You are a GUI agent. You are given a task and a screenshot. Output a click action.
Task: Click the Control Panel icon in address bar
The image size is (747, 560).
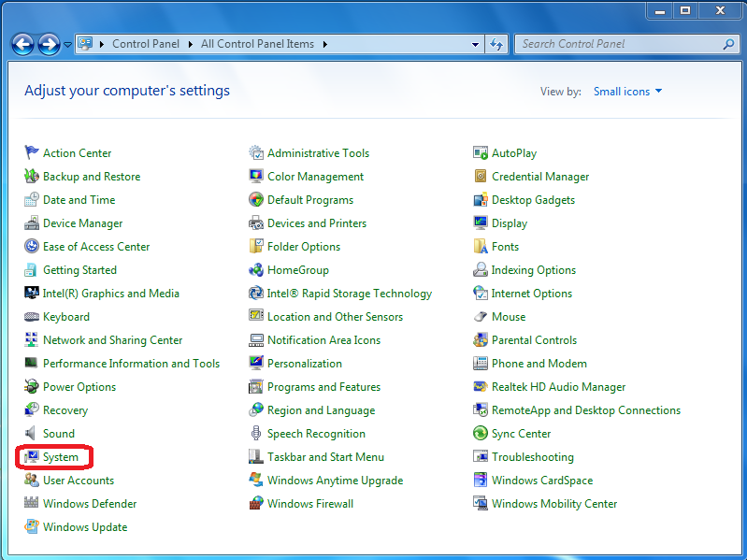pyautogui.click(x=85, y=44)
